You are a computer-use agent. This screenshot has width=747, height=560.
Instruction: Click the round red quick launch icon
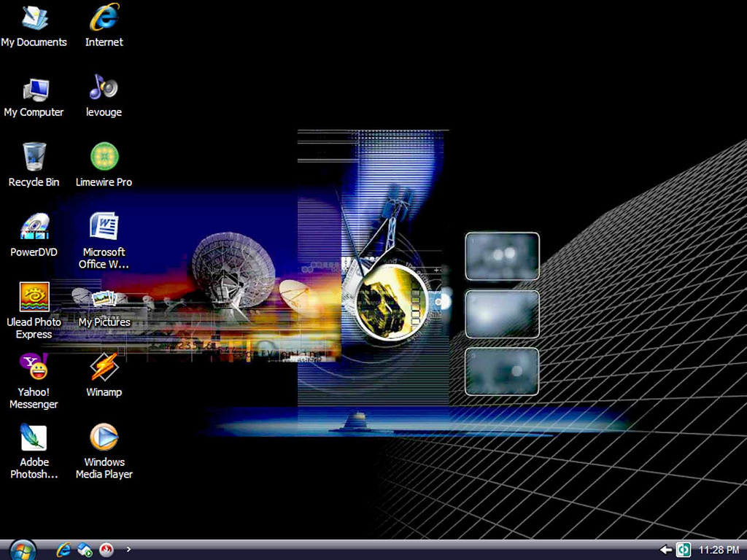107,550
